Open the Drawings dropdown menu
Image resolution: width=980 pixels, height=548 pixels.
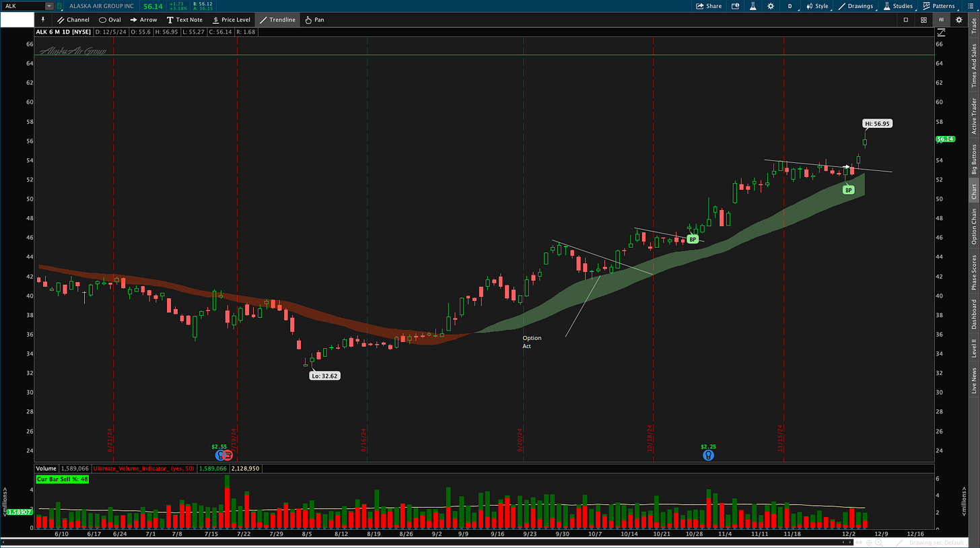855,6
